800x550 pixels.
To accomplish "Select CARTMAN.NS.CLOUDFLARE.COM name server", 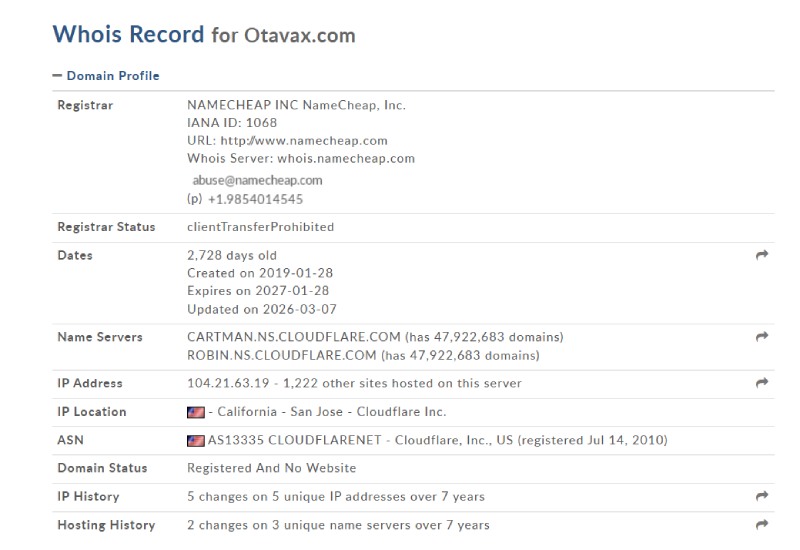I will pos(294,337).
